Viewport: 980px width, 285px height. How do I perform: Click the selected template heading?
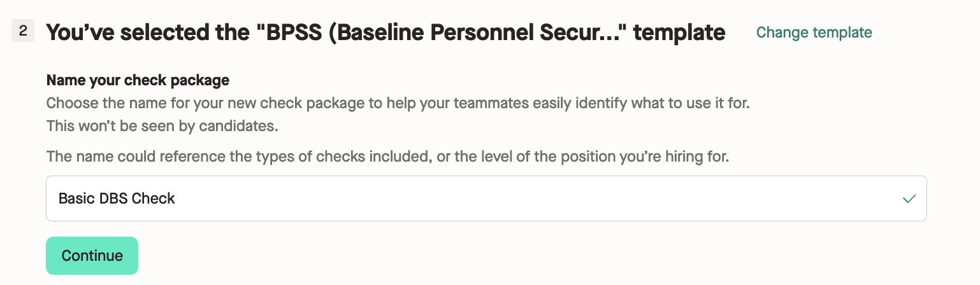coord(386,32)
